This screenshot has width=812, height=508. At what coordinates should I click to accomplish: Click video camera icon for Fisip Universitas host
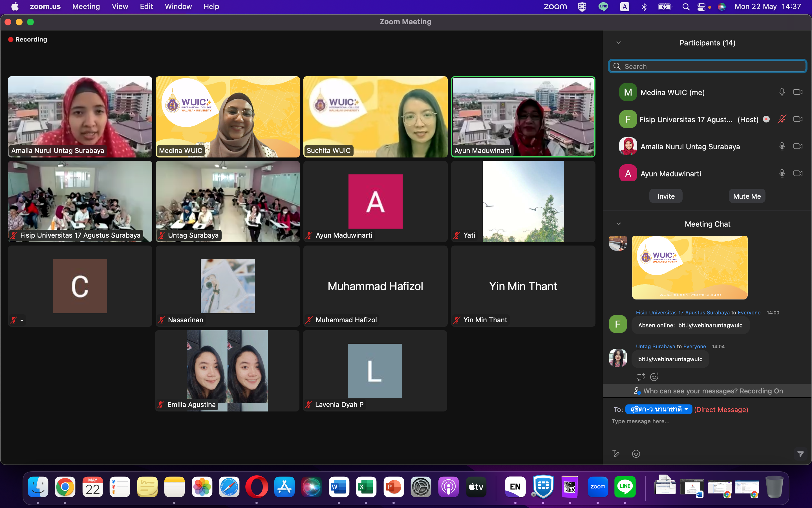coord(798,119)
